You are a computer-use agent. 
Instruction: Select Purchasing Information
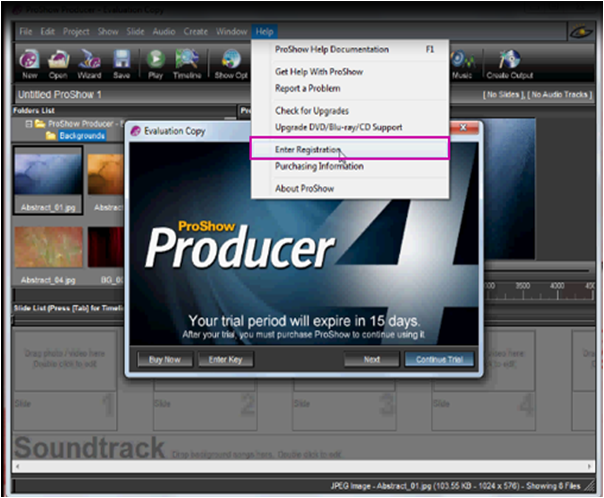[350, 166]
